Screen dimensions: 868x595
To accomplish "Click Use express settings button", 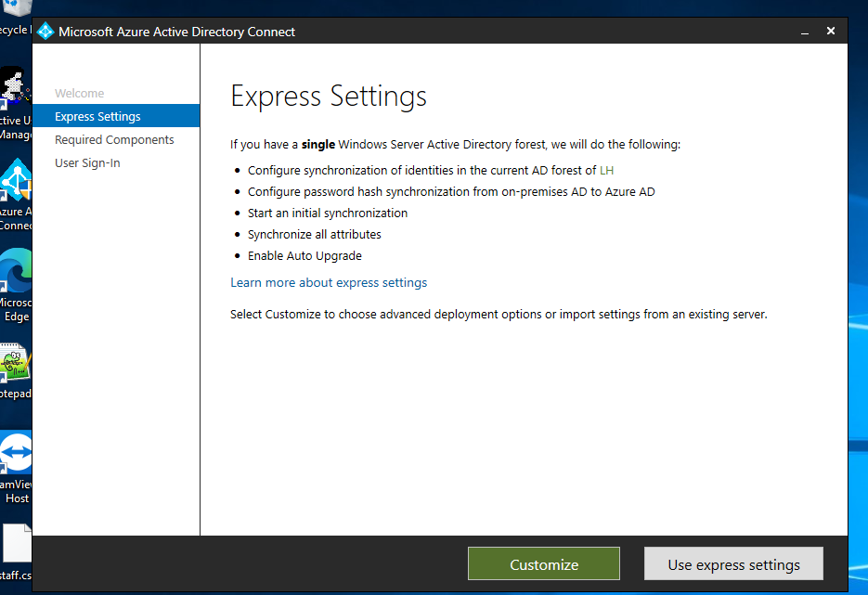I will [x=733, y=564].
